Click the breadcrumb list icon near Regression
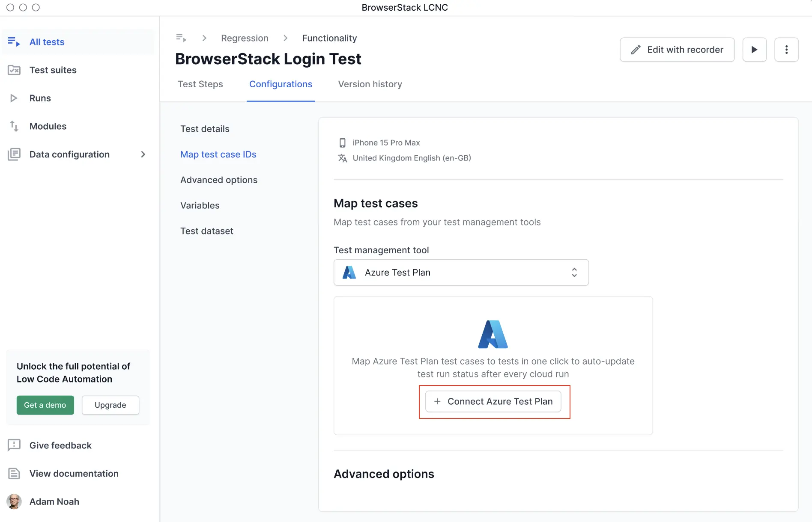Image resolution: width=812 pixels, height=522 pixels. point(181,38)
